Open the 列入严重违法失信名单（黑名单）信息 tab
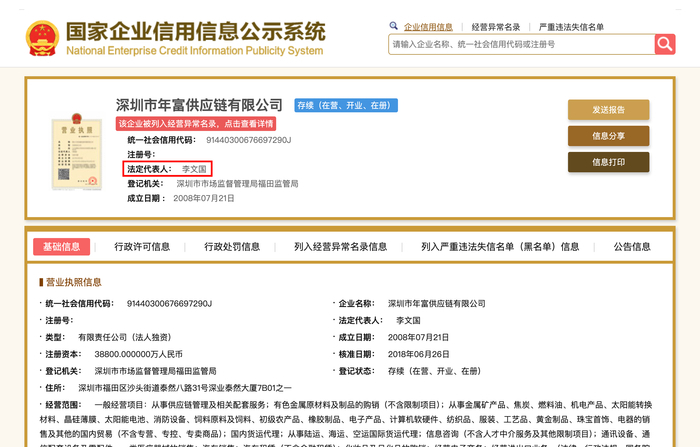Viewport: 700px width, 447px height. (500, 247)
